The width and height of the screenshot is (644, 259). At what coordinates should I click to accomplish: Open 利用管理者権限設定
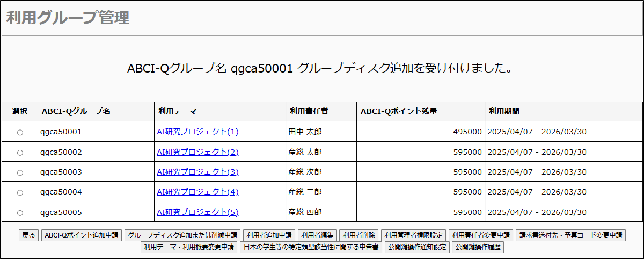tap(414, 235)
